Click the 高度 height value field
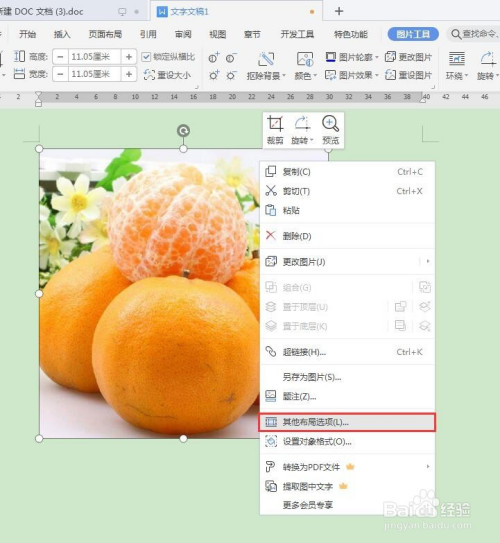Viewport: 500px width, 543px height. [95, 57]
